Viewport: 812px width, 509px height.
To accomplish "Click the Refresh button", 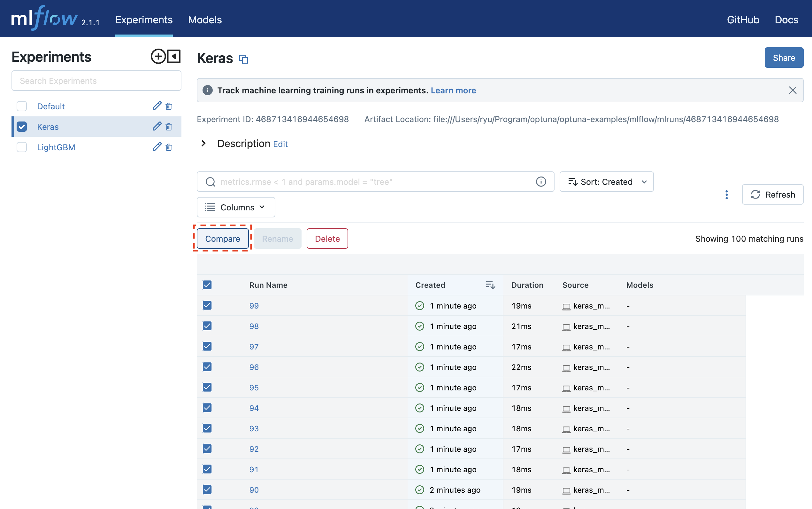I will pyautogui.click(x=772, y=195).
